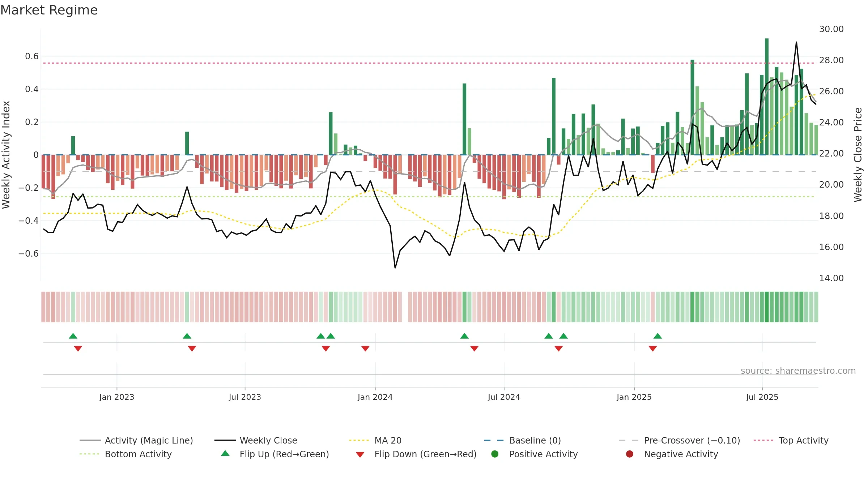Click the green Positive Activity circle in legend
Screen dimensions: 868x488
pyautogui.click(x=495, y=454)
